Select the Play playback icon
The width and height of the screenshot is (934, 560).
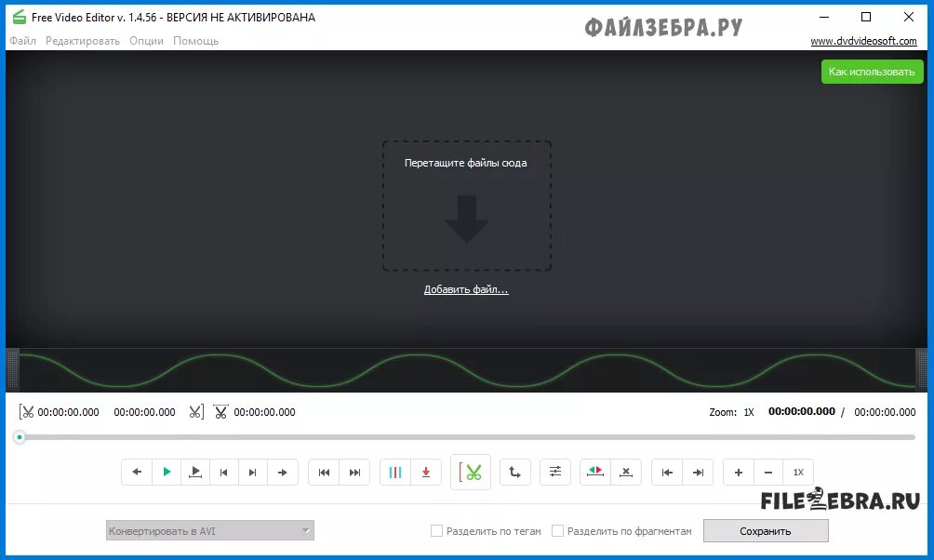point(167,472)
